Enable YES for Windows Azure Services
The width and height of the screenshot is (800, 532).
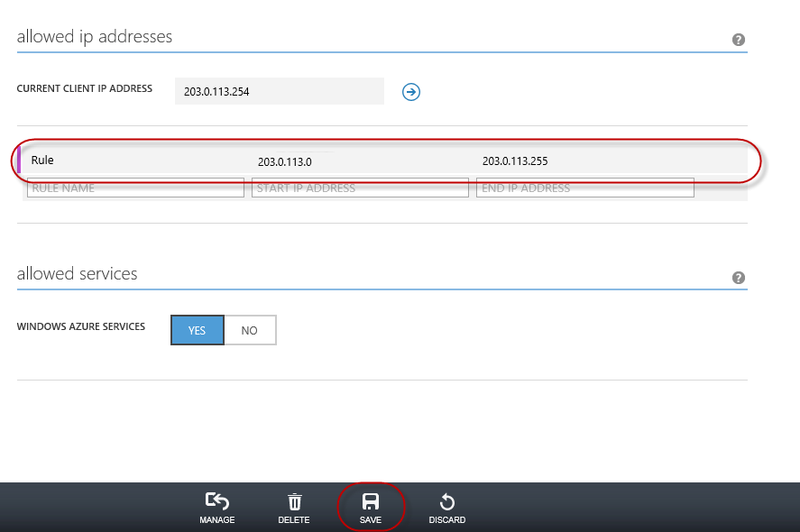[197, 330]
